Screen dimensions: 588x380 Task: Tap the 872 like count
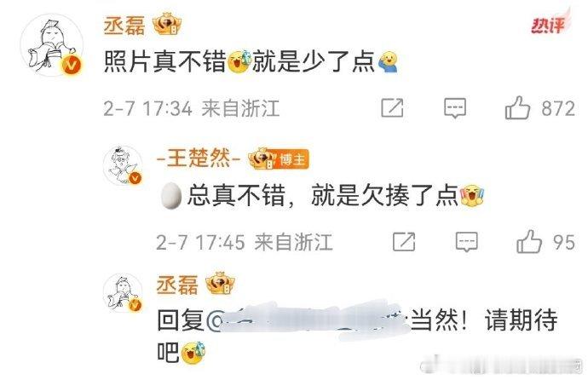pos(558,109)
